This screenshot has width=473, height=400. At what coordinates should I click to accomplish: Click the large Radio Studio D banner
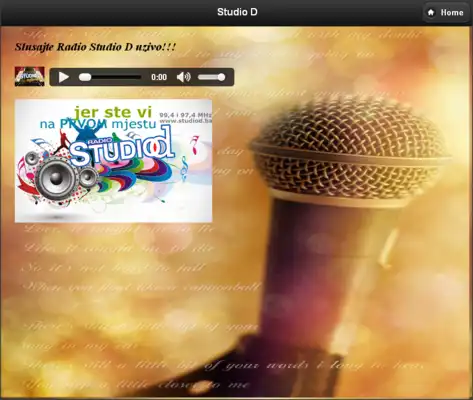[113, 161]
